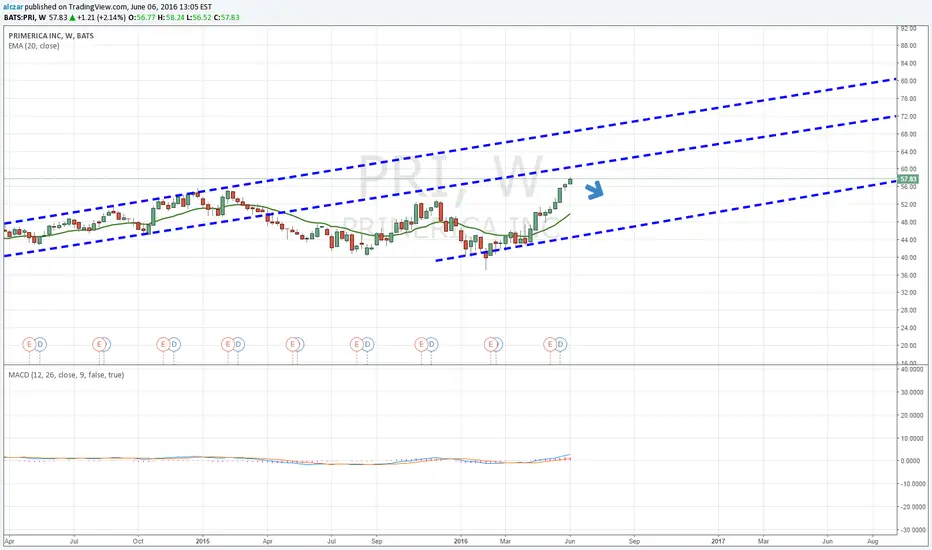Click the 20.00 price axis label
Screen dimensions: 932x550
(908, 345)
